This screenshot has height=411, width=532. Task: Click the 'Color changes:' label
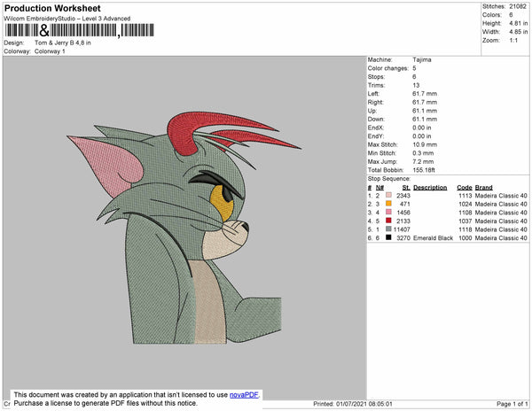tap(388, 68)
